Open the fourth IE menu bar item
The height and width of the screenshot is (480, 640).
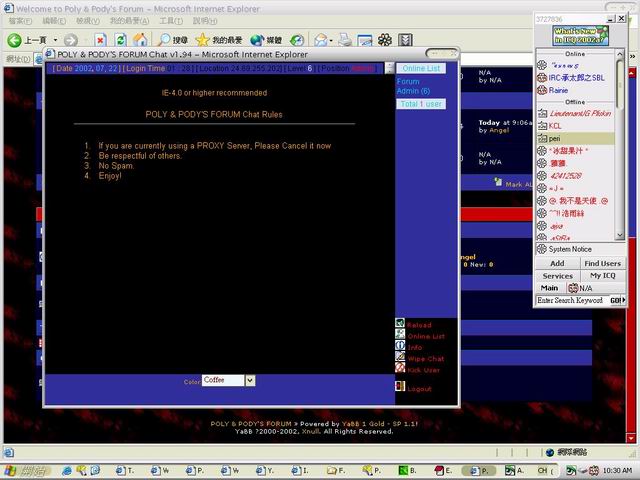click(x=129, y=21)
